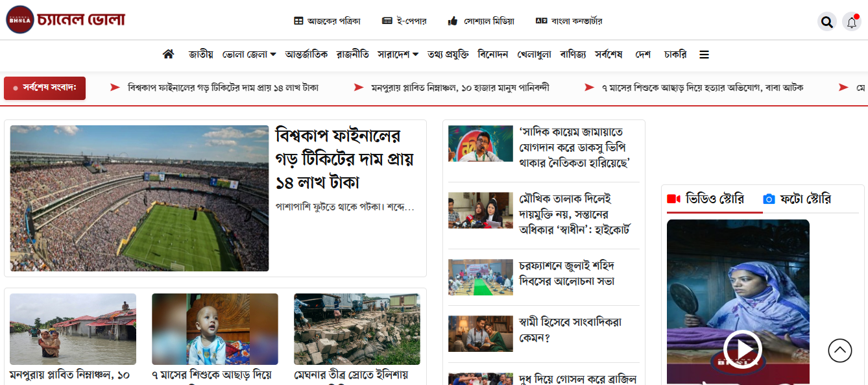Open card headline ৭ মাসের শিশুকে আছাড় দিয়ে
Screen dimensions: 868x385
211,375
